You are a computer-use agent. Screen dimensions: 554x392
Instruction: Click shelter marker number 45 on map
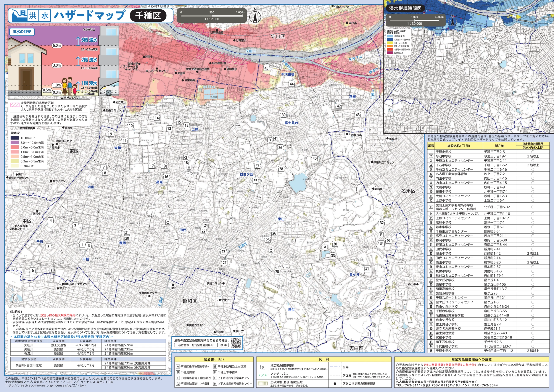pyautogui.click(x=266, y=68)
